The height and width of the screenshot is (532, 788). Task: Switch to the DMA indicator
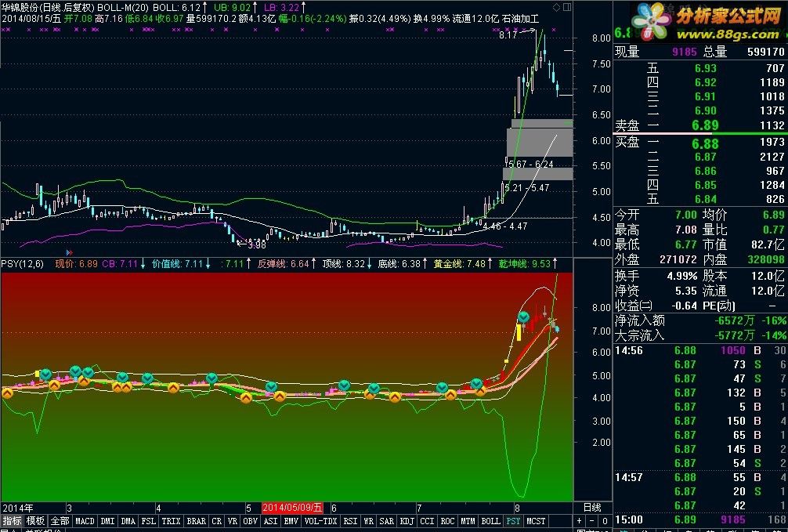pos(128,521)
